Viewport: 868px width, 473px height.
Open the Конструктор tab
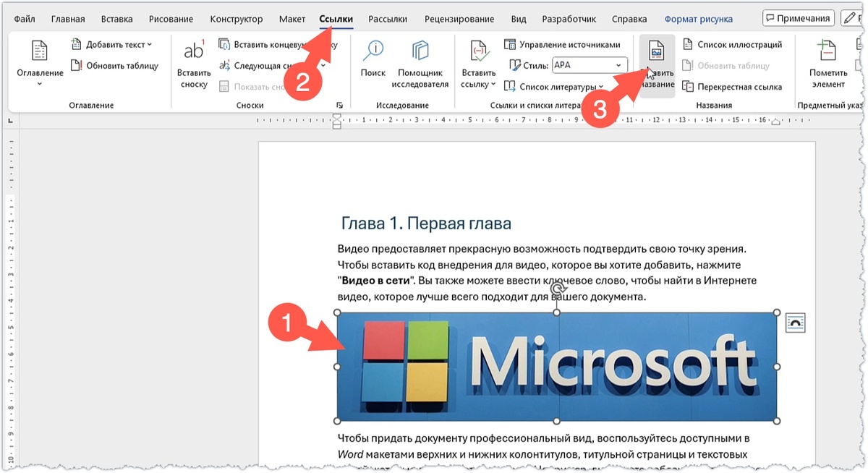[x=237, y=19]
